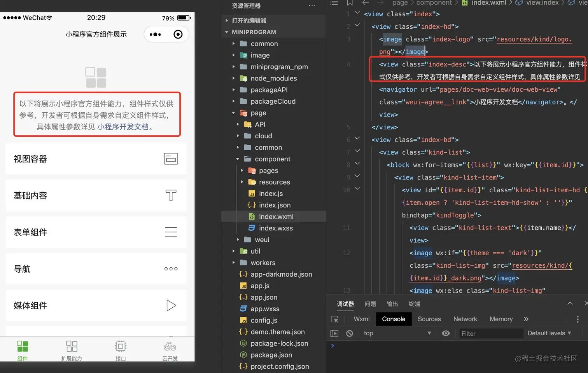Switch to the 问题 panel tab
The image size is (588, 373).
(370, 304)
